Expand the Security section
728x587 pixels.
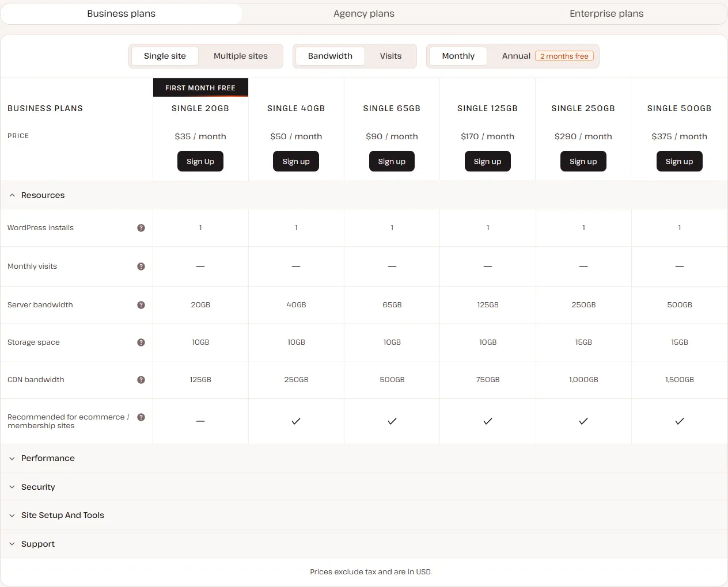364,487
